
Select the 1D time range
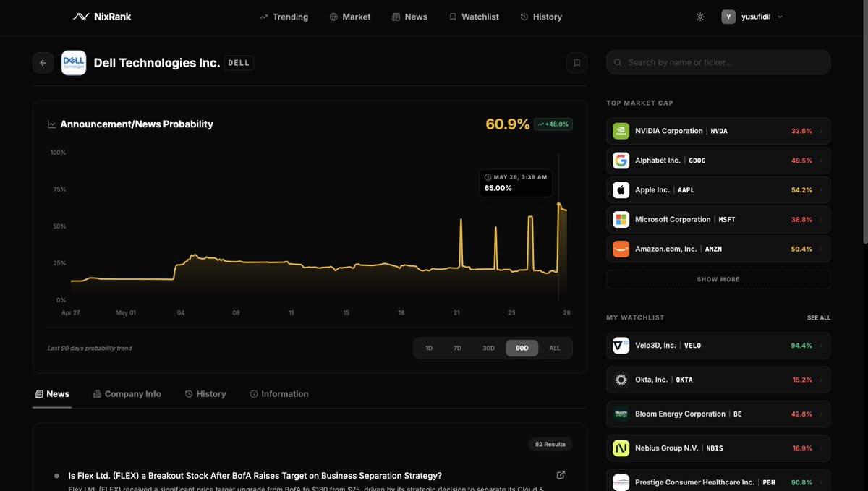429,348
